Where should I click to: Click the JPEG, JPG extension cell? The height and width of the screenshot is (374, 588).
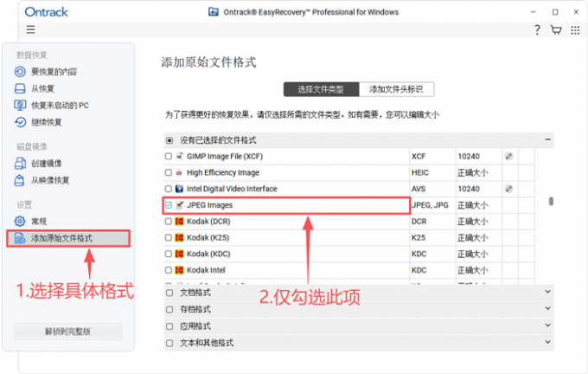[x=430, y=205]
